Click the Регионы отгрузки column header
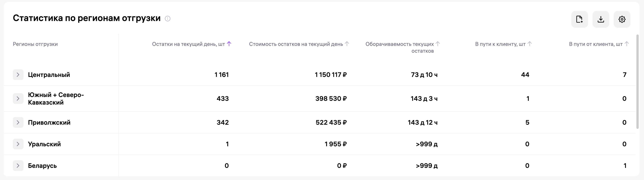 (x=35, y=44)
